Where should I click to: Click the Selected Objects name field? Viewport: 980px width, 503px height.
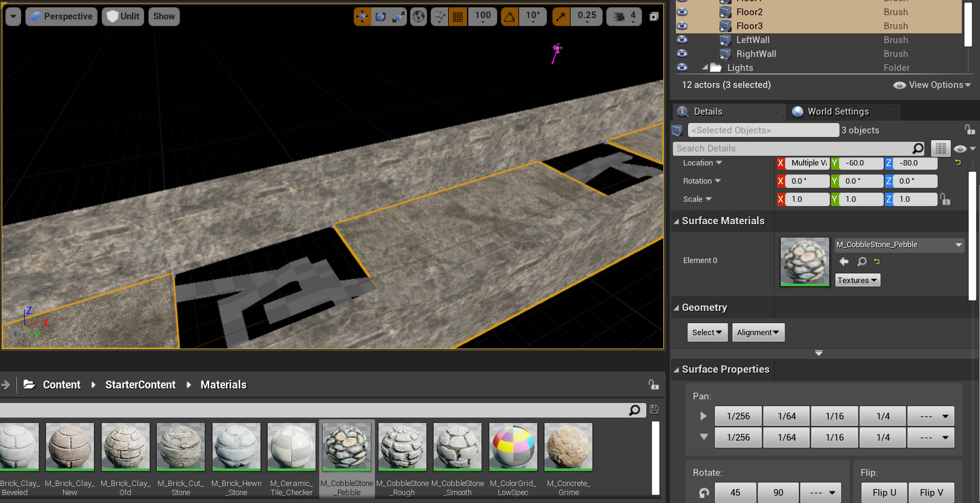coord(763,130)
